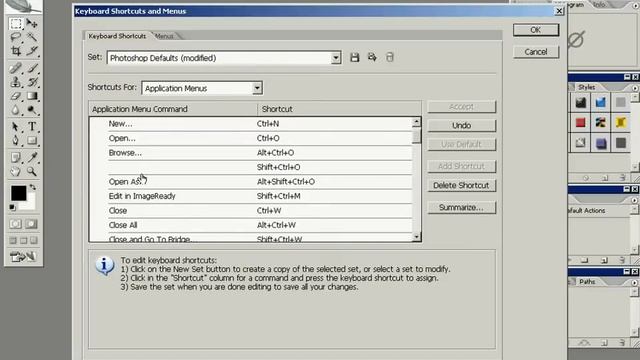Save all changes to current shortcut set
Screen dimensions: 640x360
354,58
